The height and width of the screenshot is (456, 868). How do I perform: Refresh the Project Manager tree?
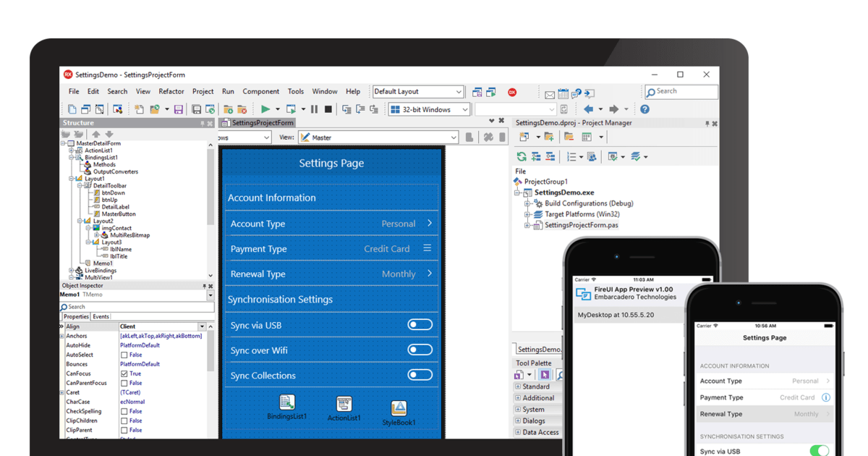[x=522, y=156]
